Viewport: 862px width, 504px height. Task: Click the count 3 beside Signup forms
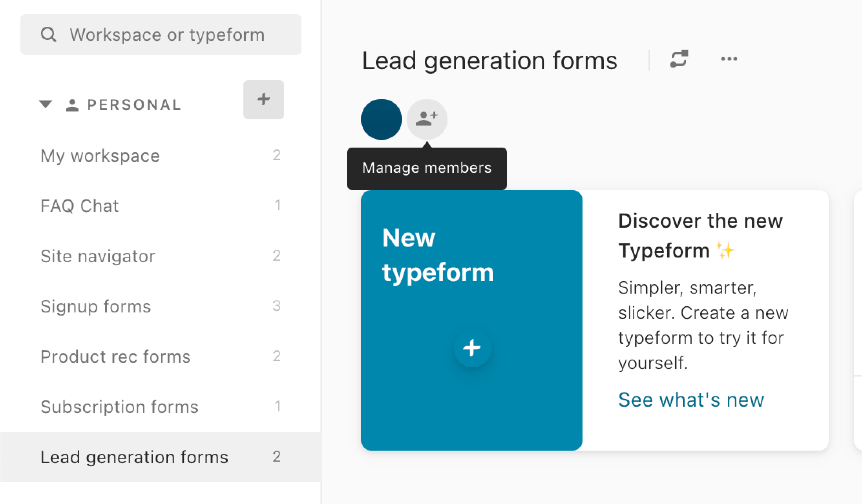(x=277, y=306)
